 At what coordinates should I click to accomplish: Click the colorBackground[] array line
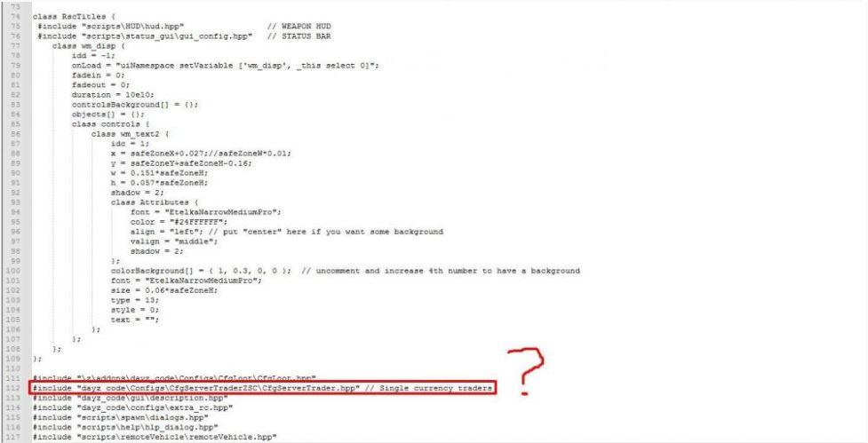[201, 271]
